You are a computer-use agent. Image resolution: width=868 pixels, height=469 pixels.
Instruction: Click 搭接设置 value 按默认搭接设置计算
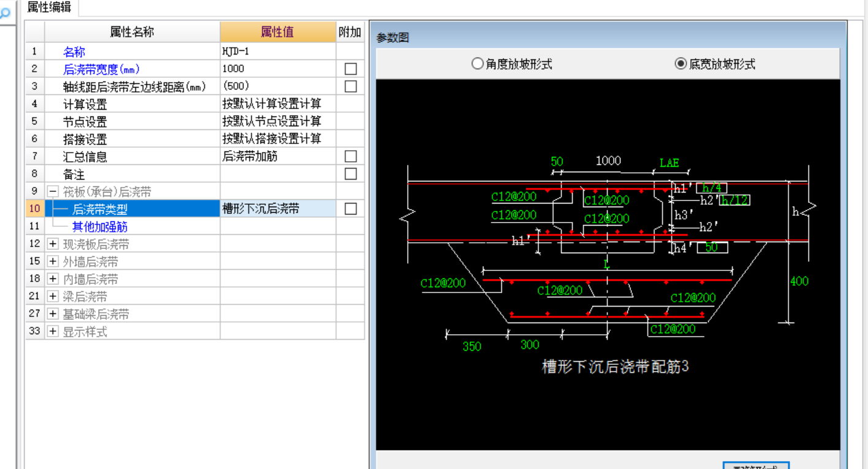(278, 139)
